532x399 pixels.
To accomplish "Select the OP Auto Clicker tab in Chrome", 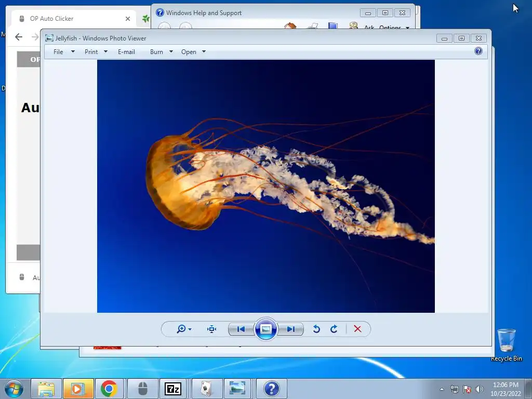I will click(74, 19).
